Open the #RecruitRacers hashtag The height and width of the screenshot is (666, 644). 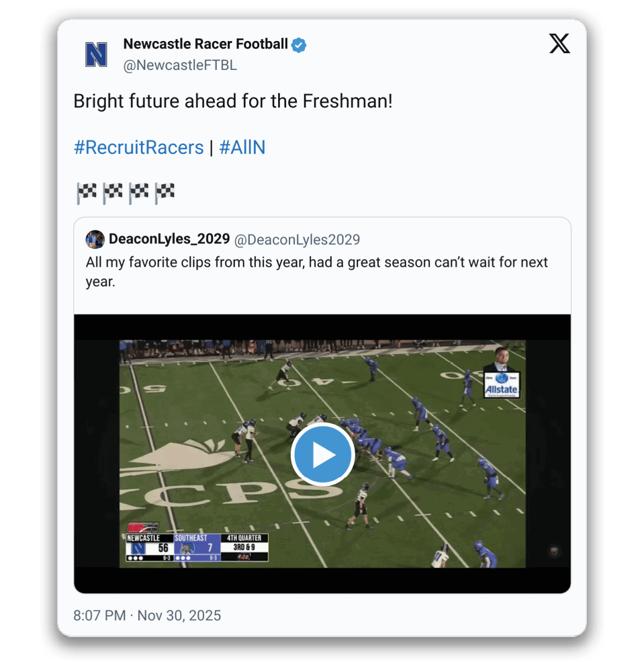tap(138, 148)
